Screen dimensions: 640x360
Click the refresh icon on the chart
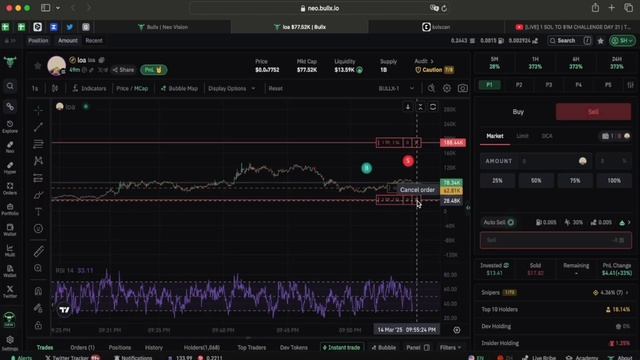(x=433, y=107)
